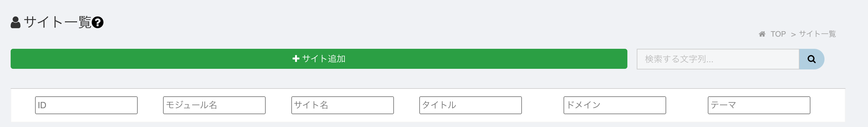This screenshot has height=127, width=868.
Task: Click the テーマ filter field
Action: click(759, 105)
